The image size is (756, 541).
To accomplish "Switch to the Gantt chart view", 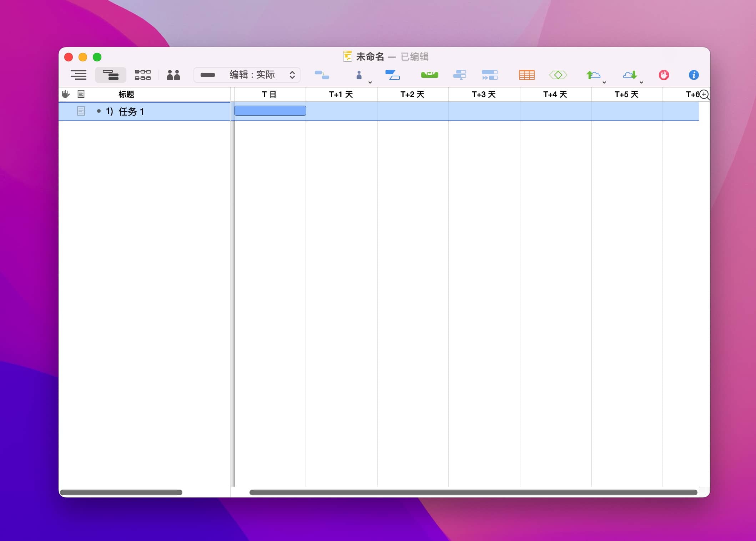I will click(x=110, y=75).
